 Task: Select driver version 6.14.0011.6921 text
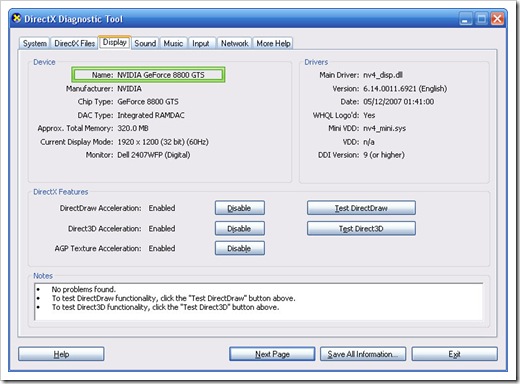[405, 89]
